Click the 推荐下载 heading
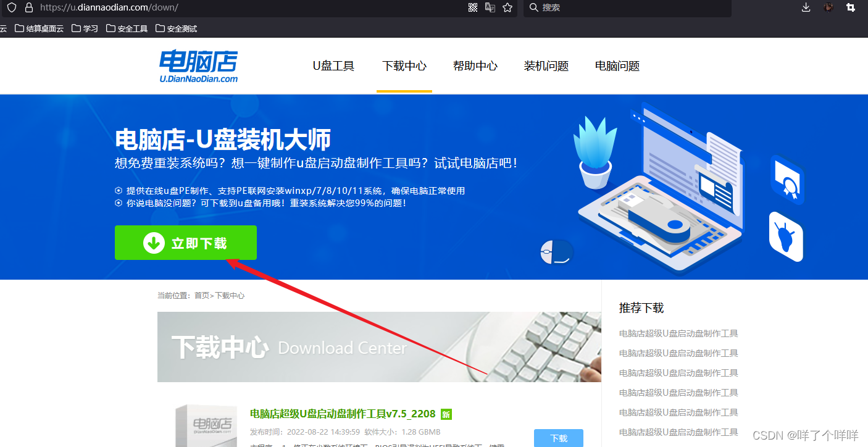868x447 pixels. click(641, 307)
